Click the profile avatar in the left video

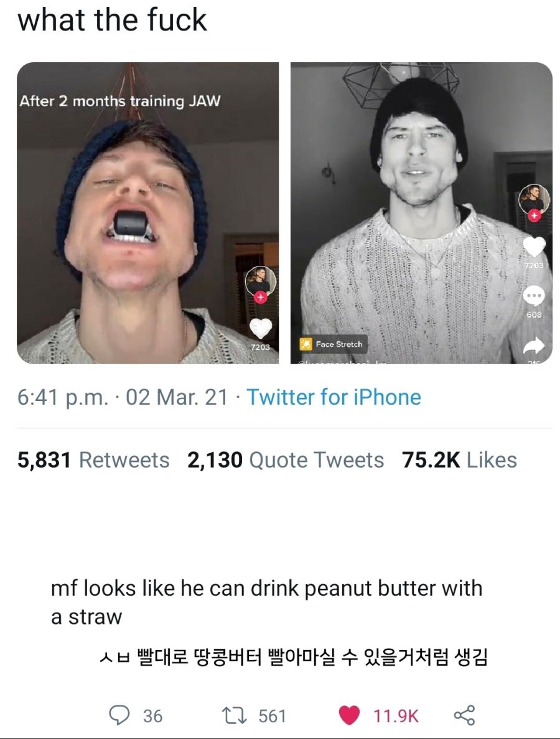(261, 281)
